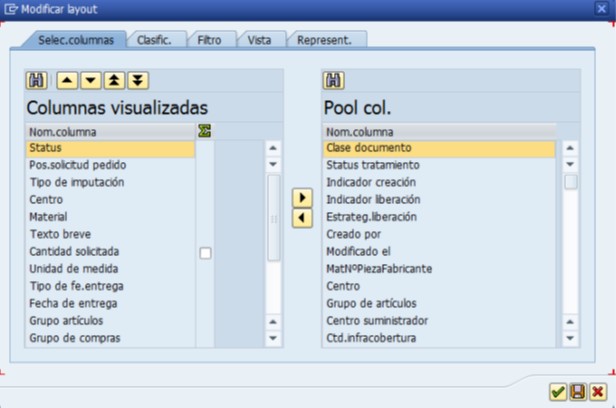
Task: Click the up arrow atop the Columnas visualizadas scrollbar
Action: (x=273, y=148)
